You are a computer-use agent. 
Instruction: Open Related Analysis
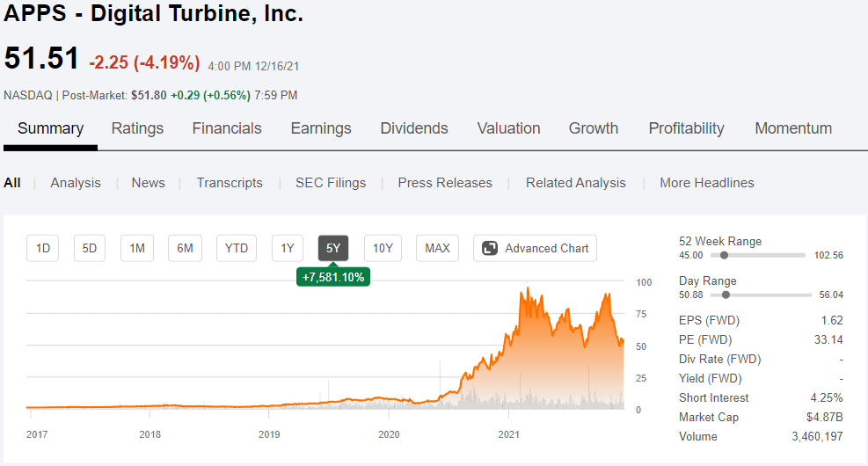[x=576, y=183]
